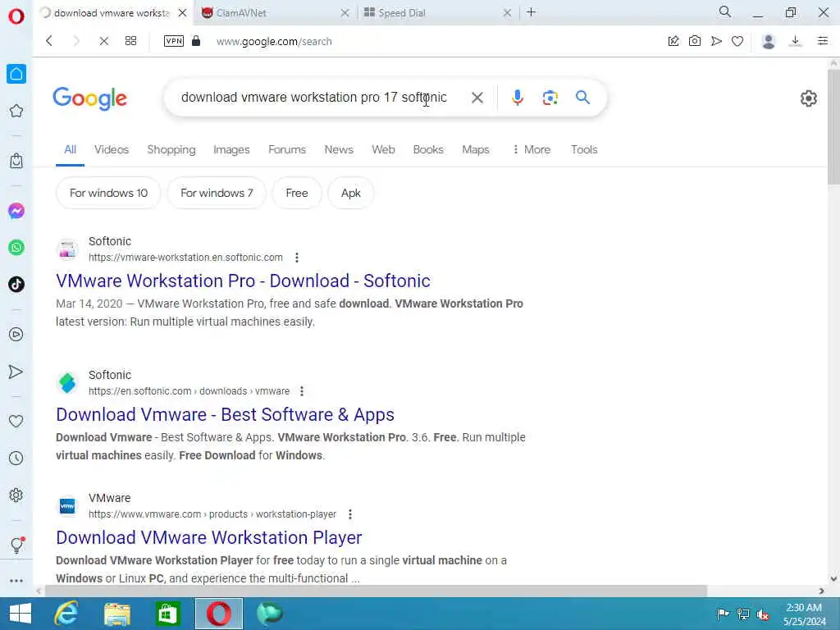Clear the search query with X
Screen dimensions: 840x630
pyautogui.click(x=477, y=98)
